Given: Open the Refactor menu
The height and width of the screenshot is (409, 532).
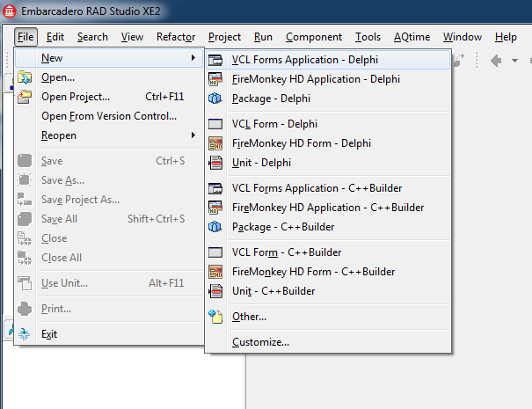Looking at the screenshot, I should (x=176, y=37).
